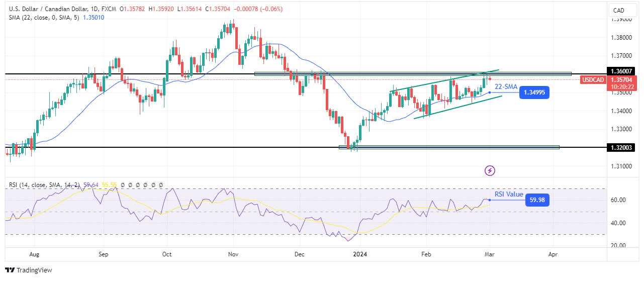Click the Dec time axis label
Screen dimensions: 644x286
pyautogui.click(x=299, y=254)
